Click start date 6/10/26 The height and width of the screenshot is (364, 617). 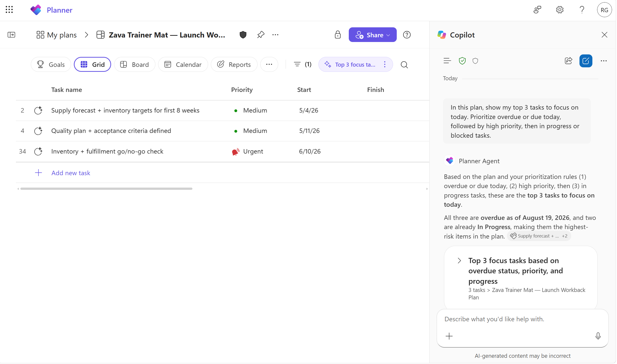[310, 152]
